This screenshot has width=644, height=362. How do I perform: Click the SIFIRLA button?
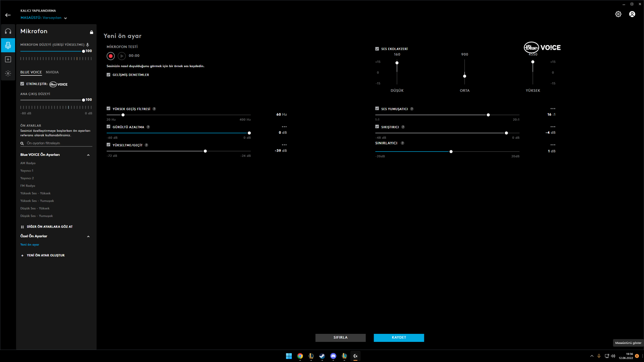click(x=340, y=338)
